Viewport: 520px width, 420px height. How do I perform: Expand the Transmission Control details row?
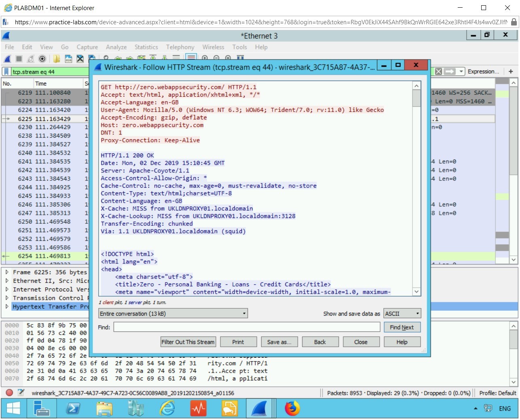[x=7, y=298]
